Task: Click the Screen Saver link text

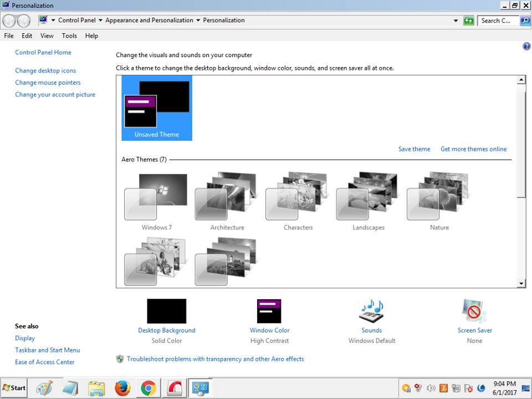Action: coord(475,330)
